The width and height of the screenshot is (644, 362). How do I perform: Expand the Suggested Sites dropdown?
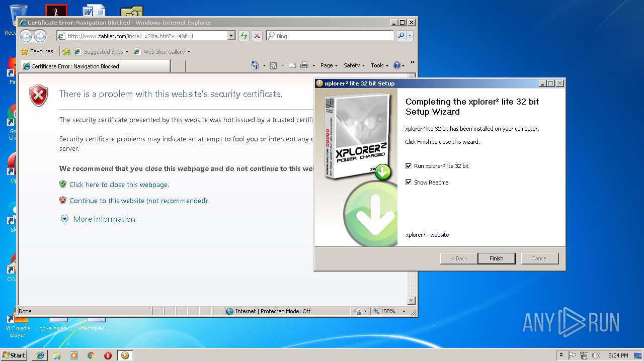point(127,51)
